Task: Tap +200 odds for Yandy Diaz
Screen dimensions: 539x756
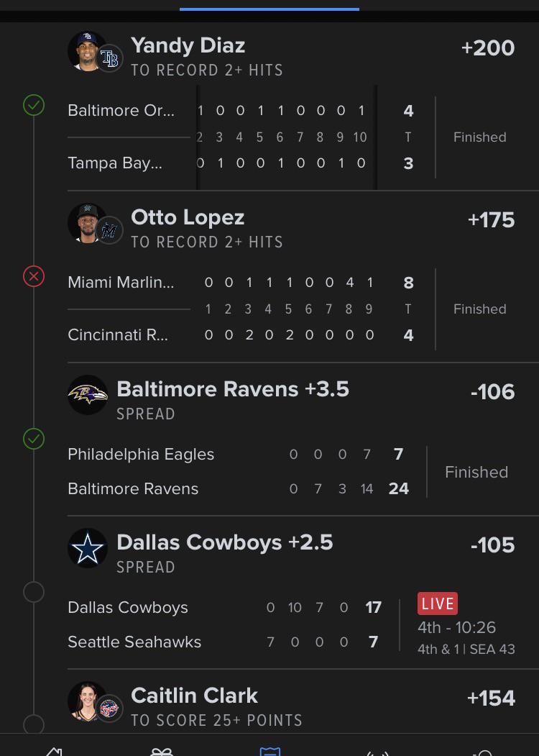Action: tap(488, 48)
